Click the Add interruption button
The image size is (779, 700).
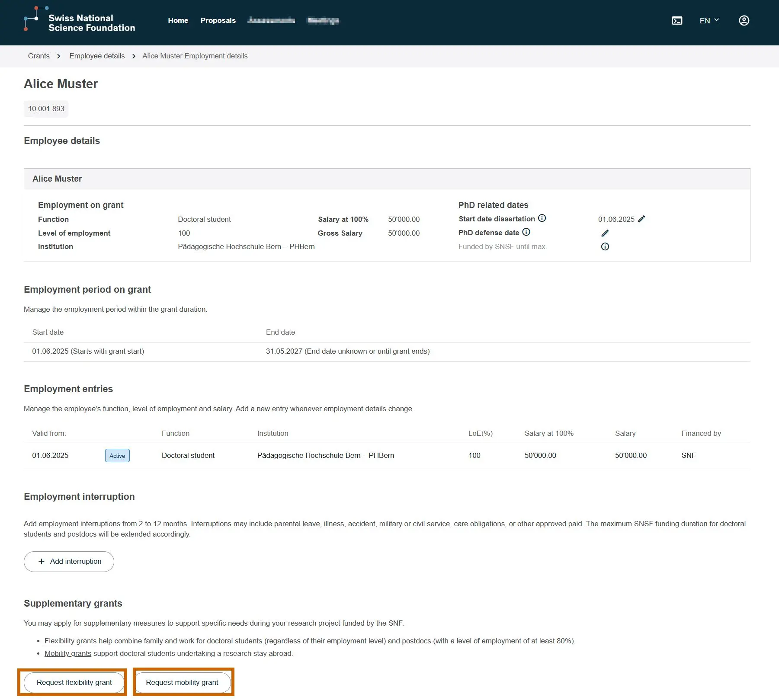click(69, 562)
